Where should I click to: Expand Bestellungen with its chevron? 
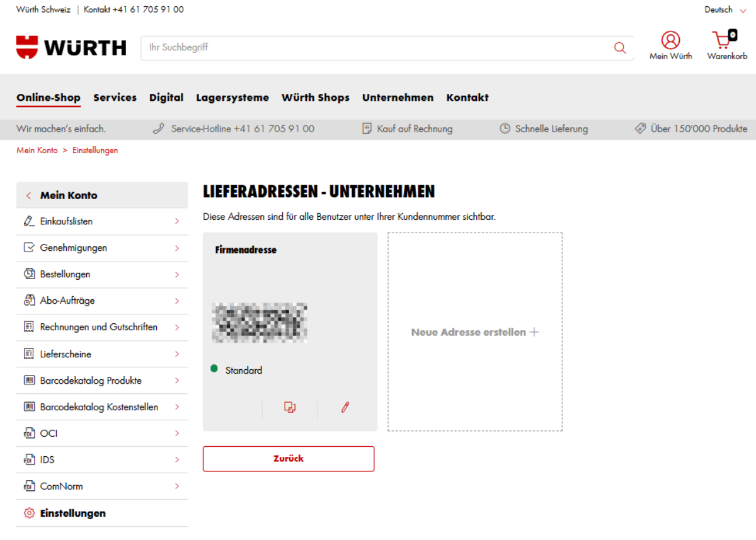click(177, 274)
